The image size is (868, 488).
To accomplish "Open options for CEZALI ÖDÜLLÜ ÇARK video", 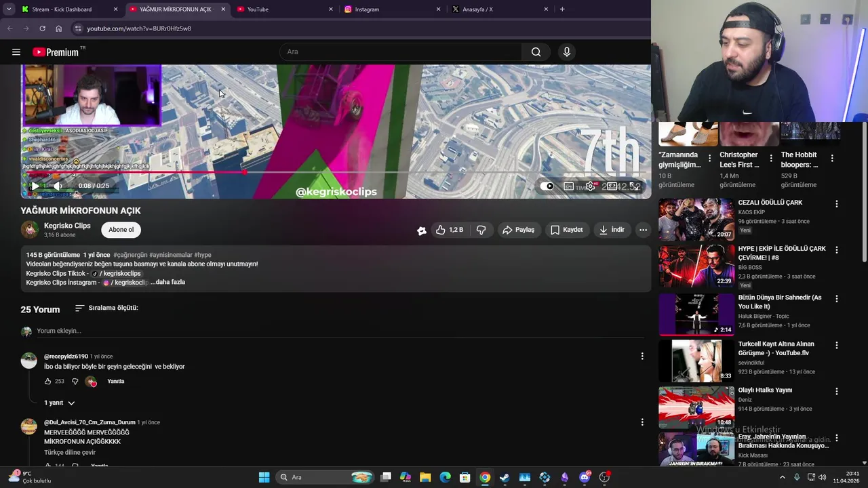I will pos(837,203).
